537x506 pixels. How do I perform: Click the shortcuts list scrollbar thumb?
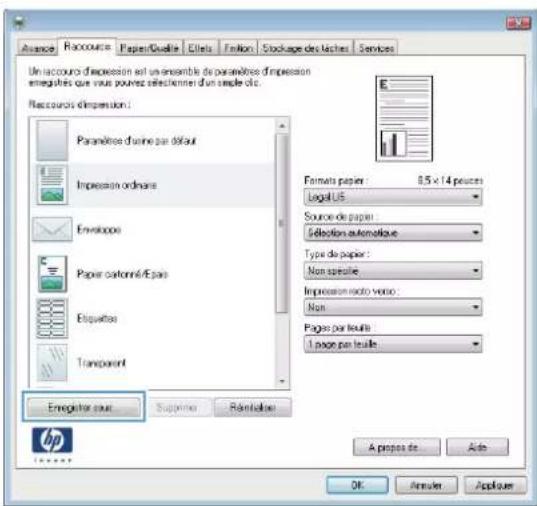click(x=282, y=223)
